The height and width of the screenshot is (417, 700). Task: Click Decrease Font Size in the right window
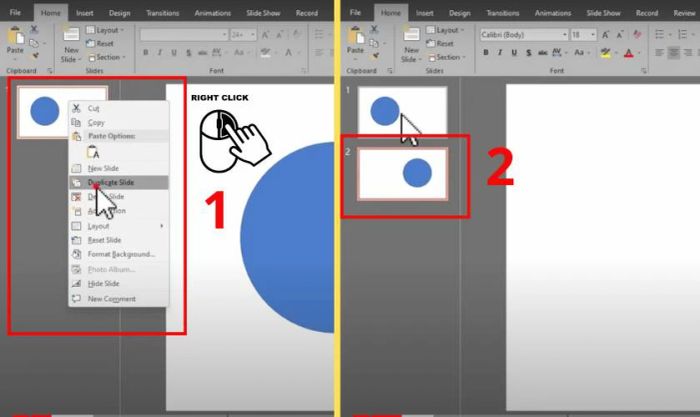(620, 34)
